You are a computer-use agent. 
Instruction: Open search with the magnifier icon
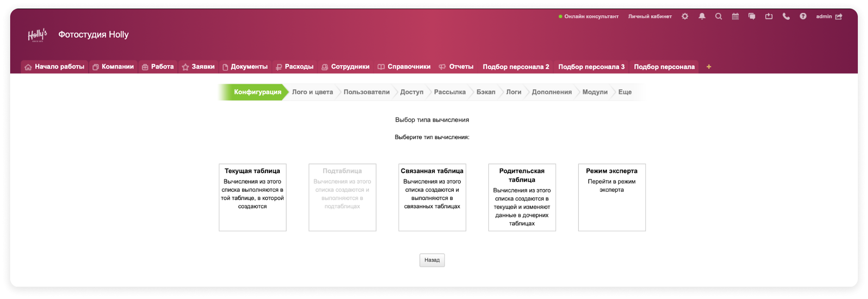pyautogui.click(x=718, y=17)
